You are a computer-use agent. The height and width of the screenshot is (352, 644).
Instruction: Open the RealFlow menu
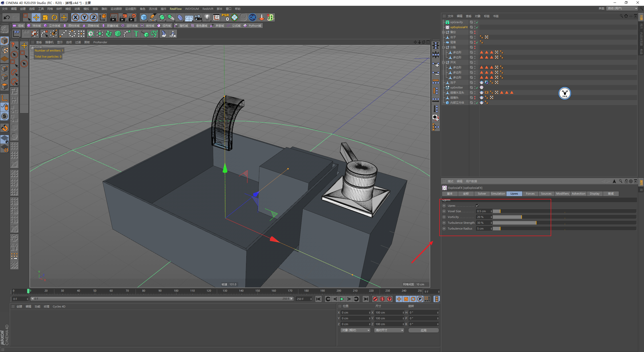[175, 9]
